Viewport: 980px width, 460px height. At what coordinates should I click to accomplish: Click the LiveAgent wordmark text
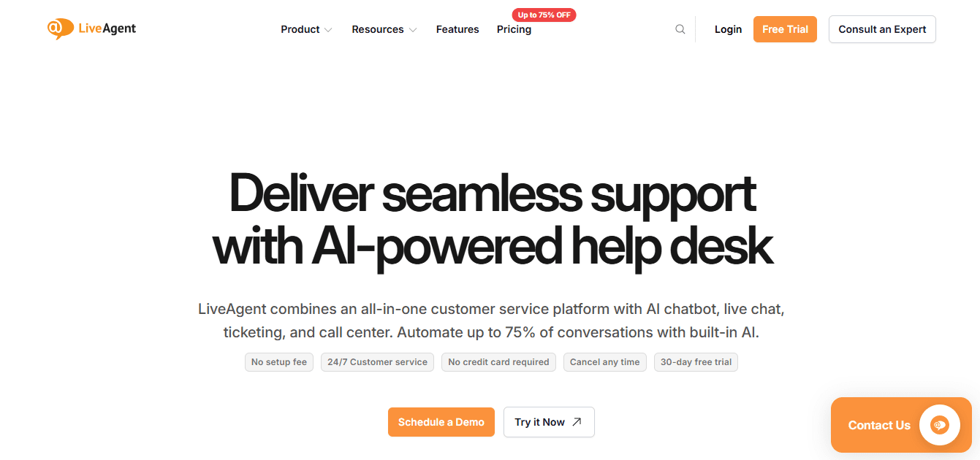(107, 28)
